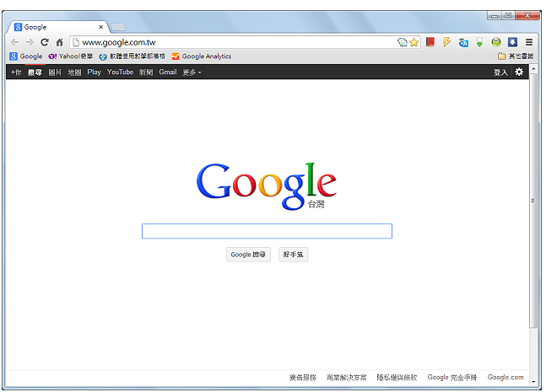Open the Google bookmark in bookmarks bar
The width and height of the screenshot is (546, 392).
click(x=26, y=56)
